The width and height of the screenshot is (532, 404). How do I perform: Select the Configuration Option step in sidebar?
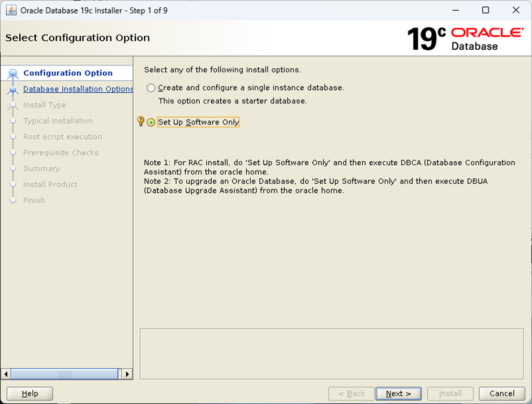pos(68,73)
